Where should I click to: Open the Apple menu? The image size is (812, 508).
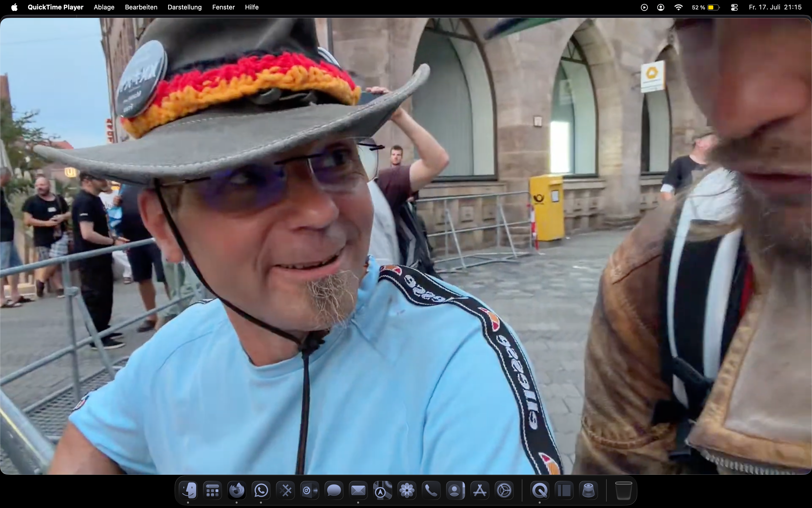point(14,7)
